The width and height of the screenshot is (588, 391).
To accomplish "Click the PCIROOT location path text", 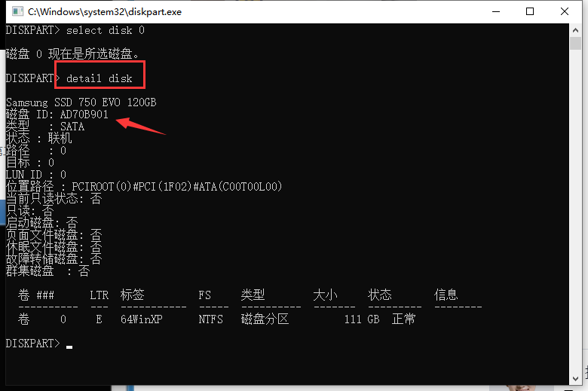I will (x=176, y=186).
